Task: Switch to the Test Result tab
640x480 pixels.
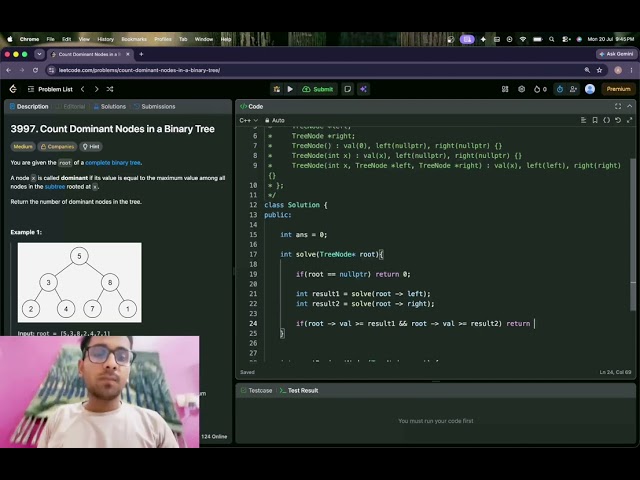Action: 299,391
